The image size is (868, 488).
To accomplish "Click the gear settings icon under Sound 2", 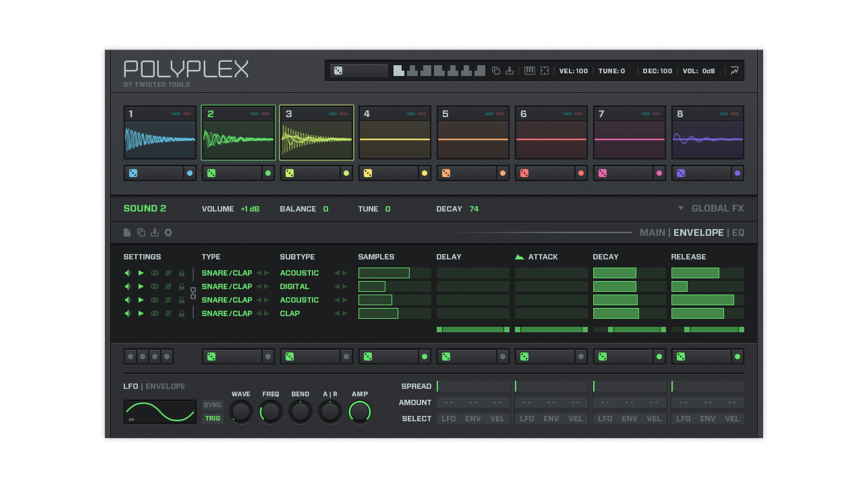I will point(168,232).
